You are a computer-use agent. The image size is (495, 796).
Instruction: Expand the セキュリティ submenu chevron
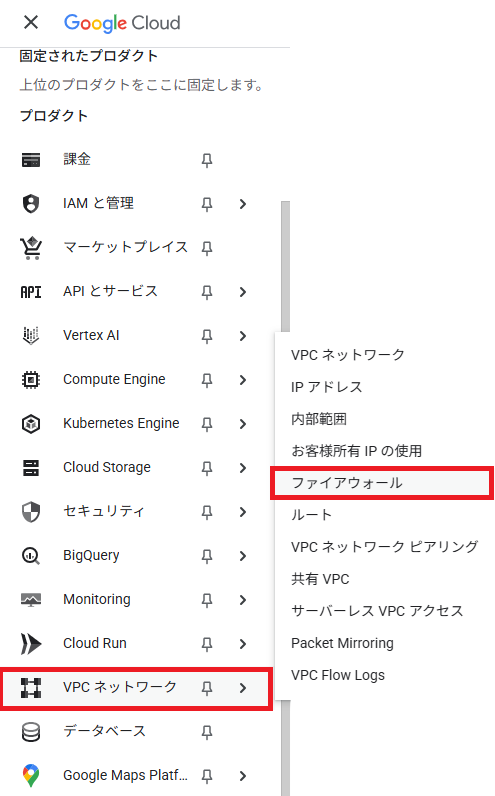point(243,512)
